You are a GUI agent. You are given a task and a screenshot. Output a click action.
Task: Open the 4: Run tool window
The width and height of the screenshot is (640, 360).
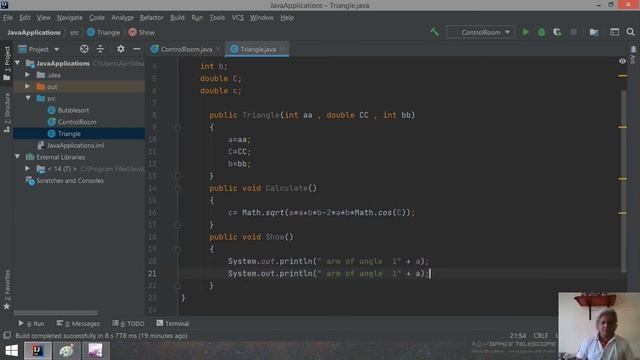[31, 323]
